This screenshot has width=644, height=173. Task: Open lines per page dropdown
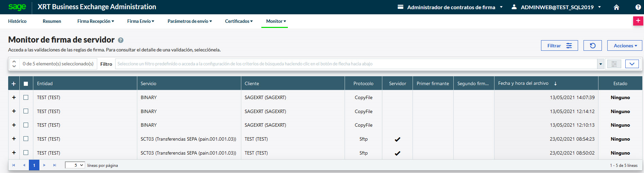pos(75,165)
